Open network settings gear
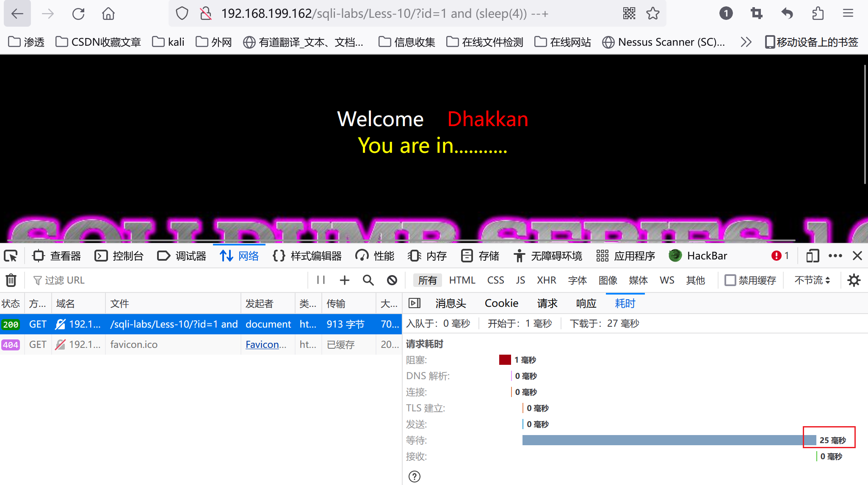Image resolution: width=868 pixels, height=485 pixels. (x=854, y=280)
